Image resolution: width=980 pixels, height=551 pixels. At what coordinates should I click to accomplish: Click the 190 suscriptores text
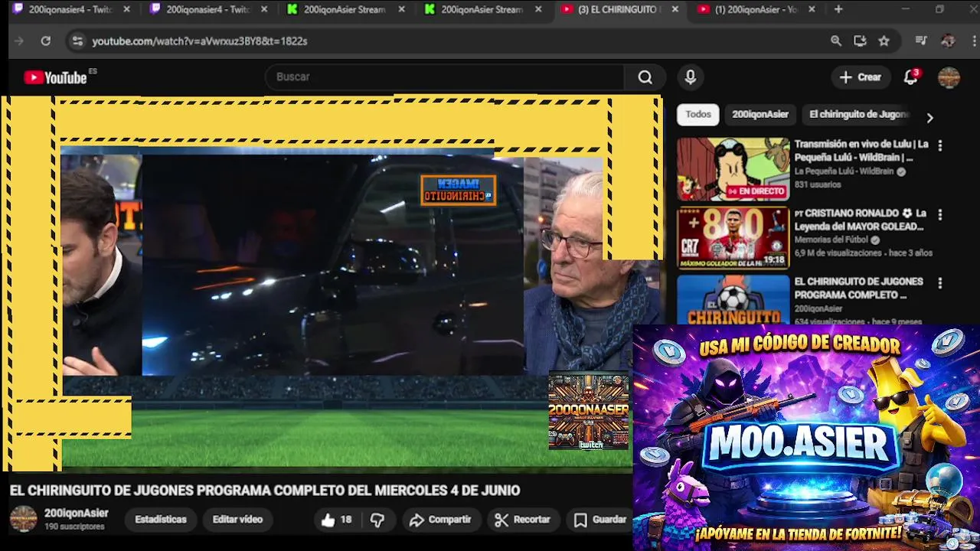tap(74, 527)
